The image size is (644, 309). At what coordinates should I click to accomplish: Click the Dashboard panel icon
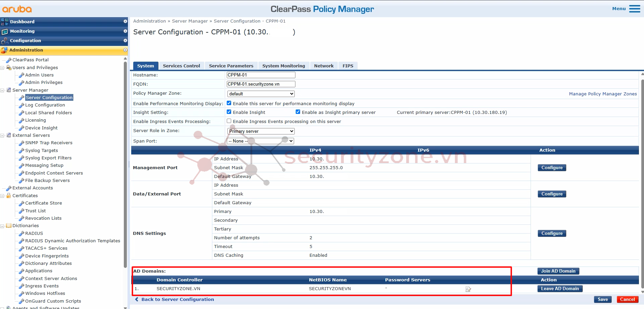point(5,22)
